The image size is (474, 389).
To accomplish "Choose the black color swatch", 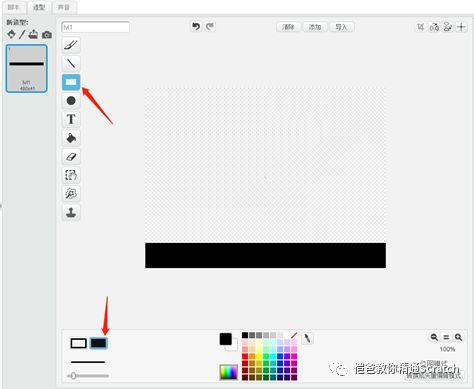I will click(245, 335).
